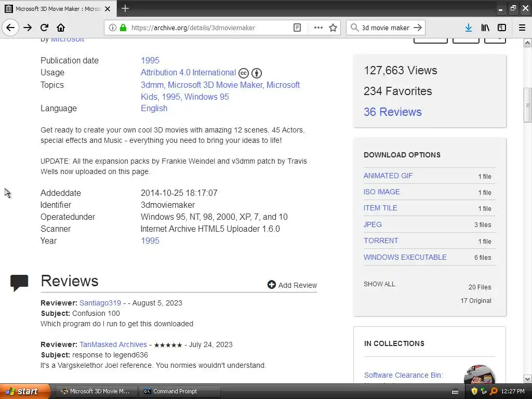Click the page scrollbar up arrow
532x399 pixels.
(527, 43)
